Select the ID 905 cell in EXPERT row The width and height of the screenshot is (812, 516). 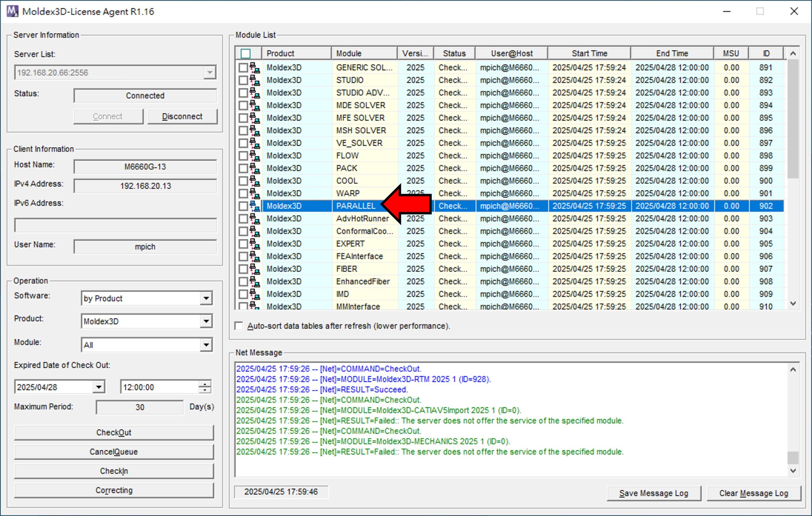[766, 244]
